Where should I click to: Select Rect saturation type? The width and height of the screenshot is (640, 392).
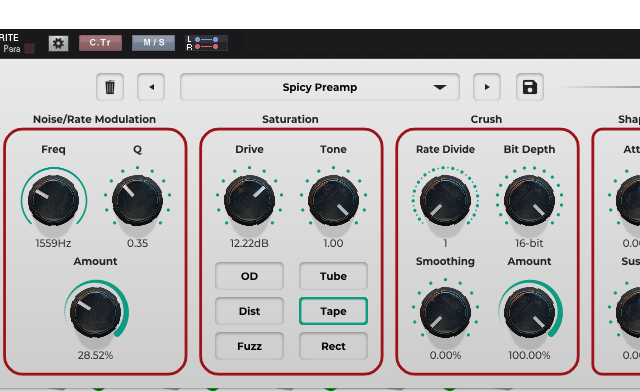point(333,346)
